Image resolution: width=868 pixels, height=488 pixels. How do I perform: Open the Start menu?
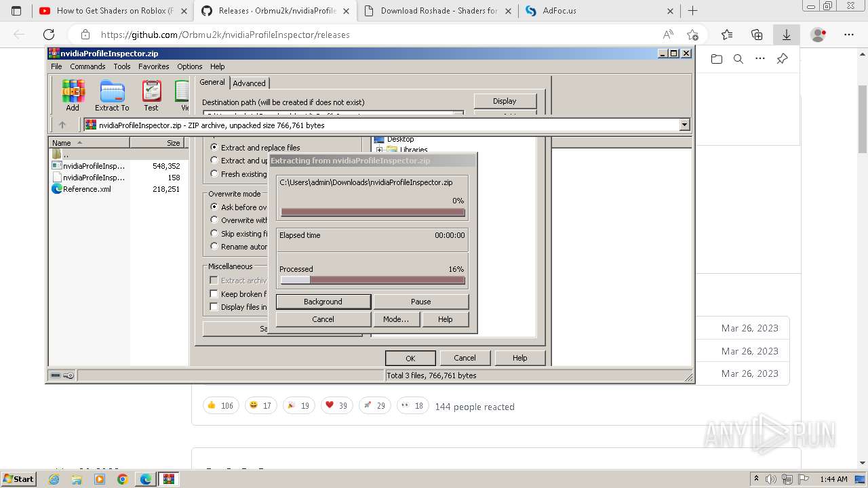pos(18,479)
